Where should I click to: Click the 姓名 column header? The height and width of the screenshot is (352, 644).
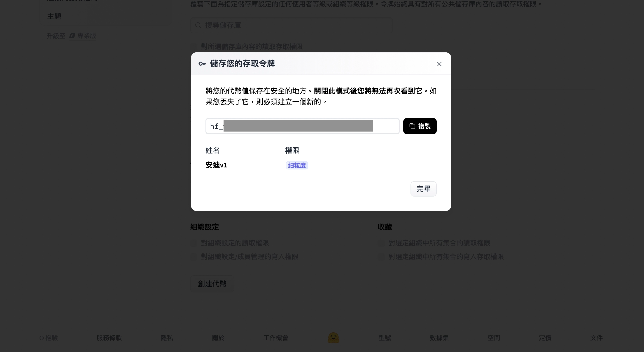pyautogui.click(x=212, y=151)
